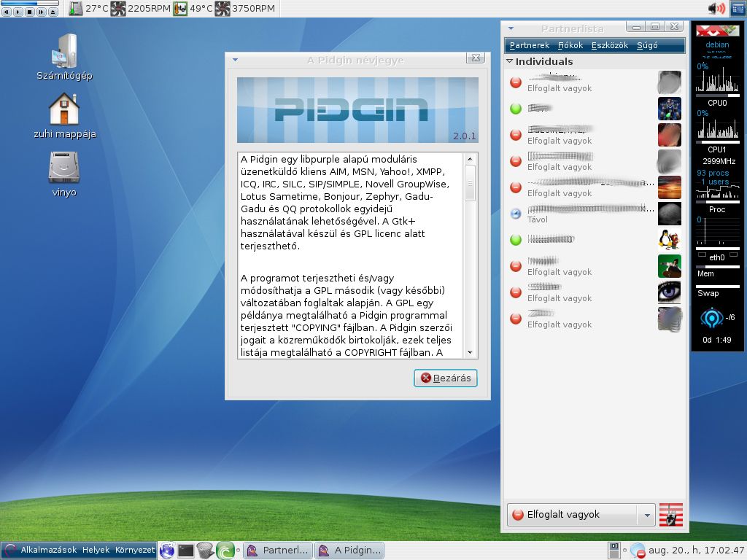The image size is (747, 560).
Task: Click the available status icon beside Tux buddy
Action: click(516, 239)
